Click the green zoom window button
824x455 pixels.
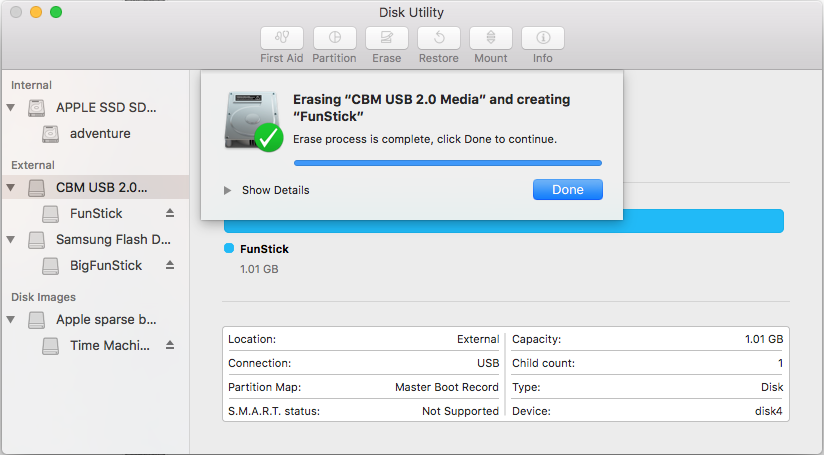point(56,12)
